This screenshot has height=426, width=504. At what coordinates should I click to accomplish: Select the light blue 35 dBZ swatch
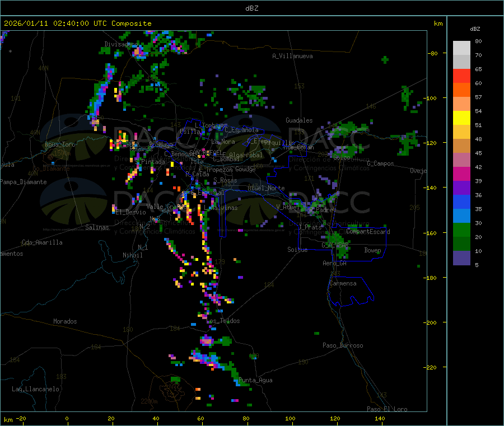[461, 216]
